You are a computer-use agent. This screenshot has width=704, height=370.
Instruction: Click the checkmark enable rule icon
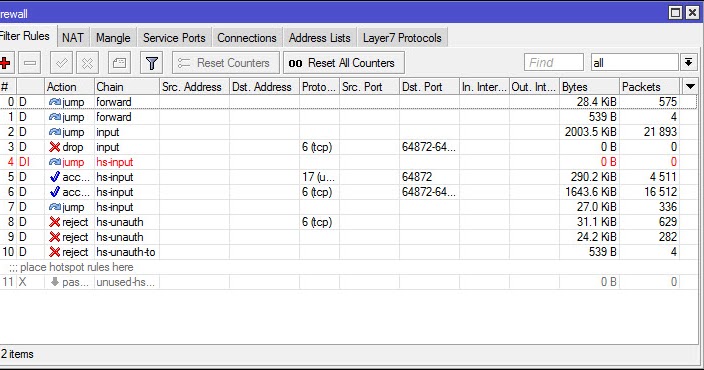(x=62, y=63)
